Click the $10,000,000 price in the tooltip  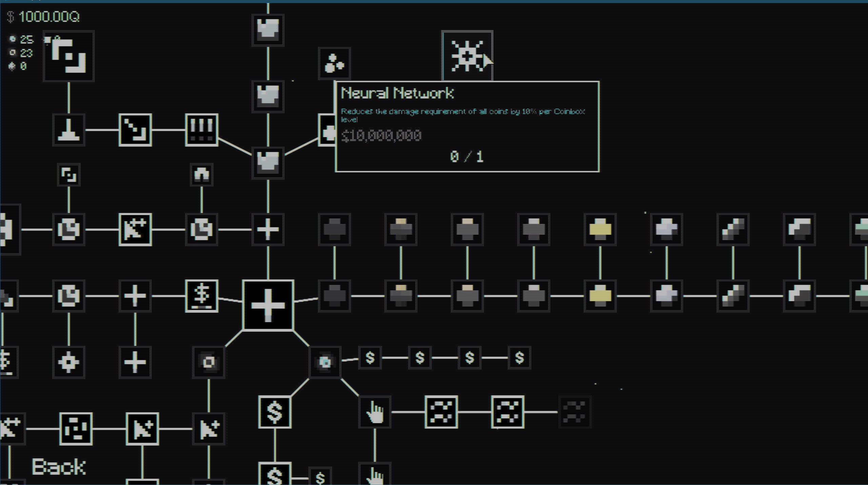pyautogui.click(x=381, y=136)
